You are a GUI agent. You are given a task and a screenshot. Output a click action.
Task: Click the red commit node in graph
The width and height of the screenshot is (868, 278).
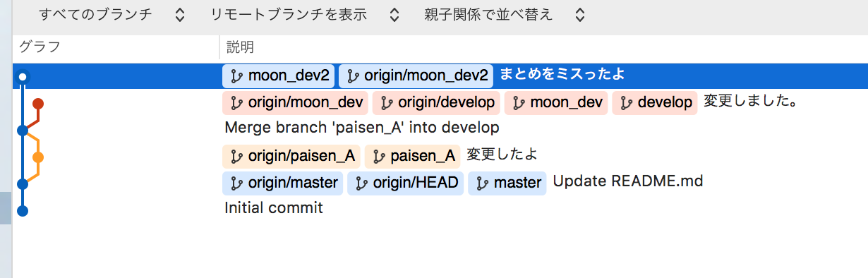(38, 104)
